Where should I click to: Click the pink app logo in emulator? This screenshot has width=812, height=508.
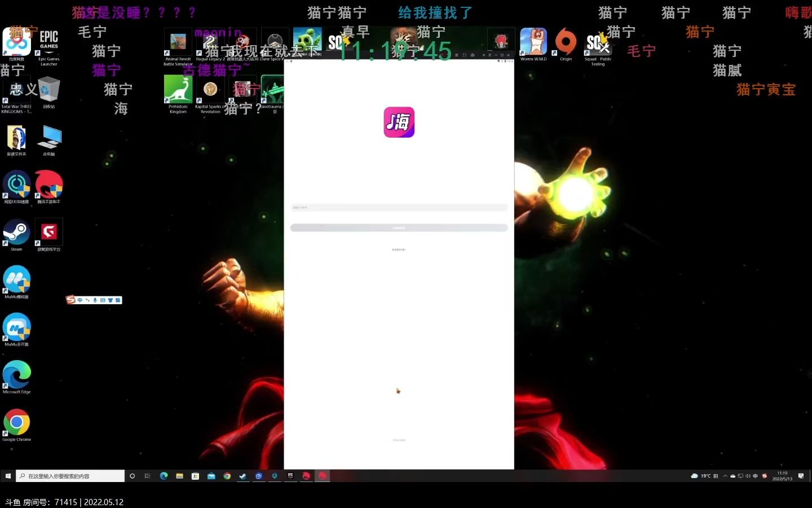pyautogui.click(x=399, y=122)
